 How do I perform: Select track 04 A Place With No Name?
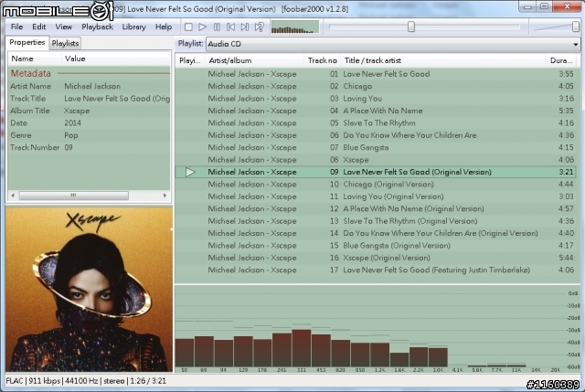click(376, 111)
